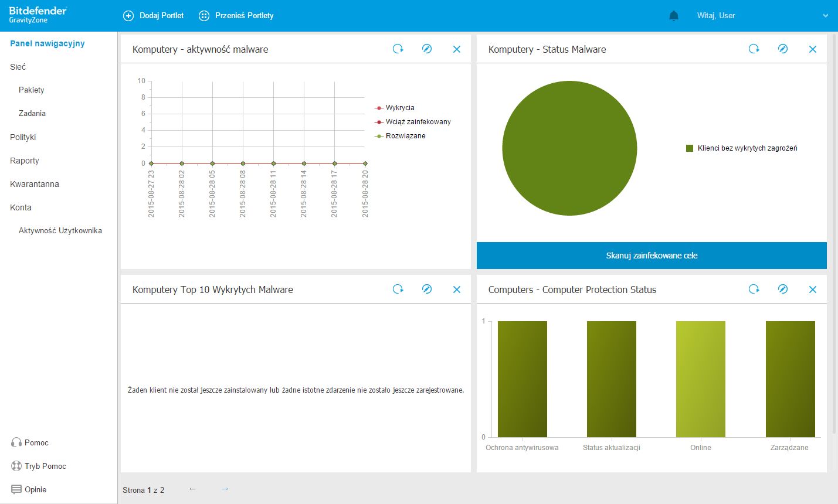Toggle Wykrycia series in chart legend
838x504 pixels.
[399, 108]
